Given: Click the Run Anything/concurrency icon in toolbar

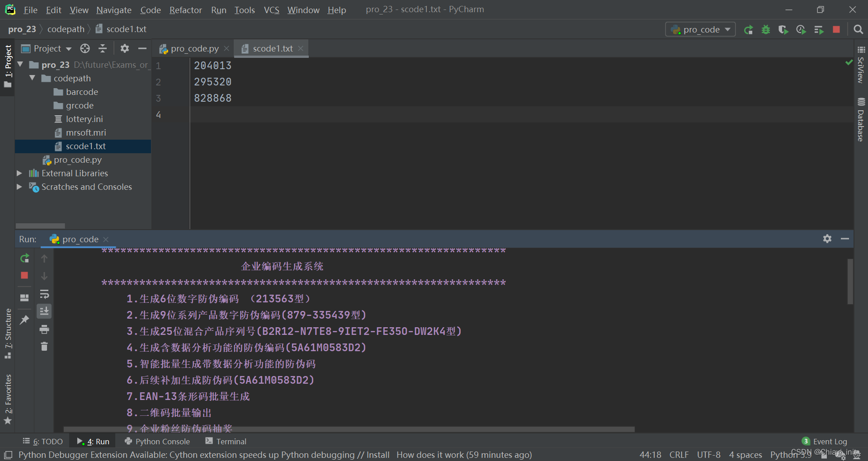Looking at the screenshot, I should click(819, 30).
